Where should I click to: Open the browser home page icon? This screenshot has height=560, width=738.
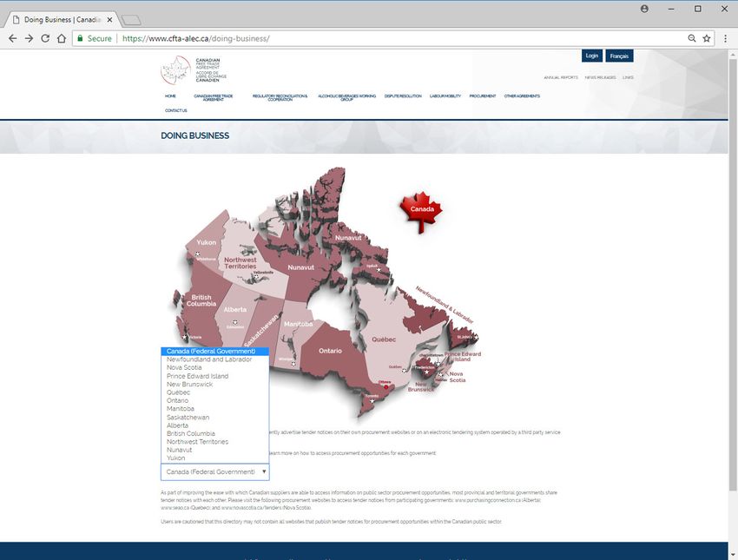click(x=62, y=38)
